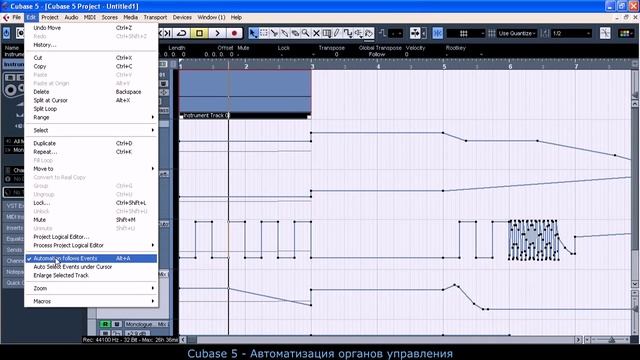640x360 pixels.
Task: Choose Duplicate in the Edit menu
Action: (91, 143)
